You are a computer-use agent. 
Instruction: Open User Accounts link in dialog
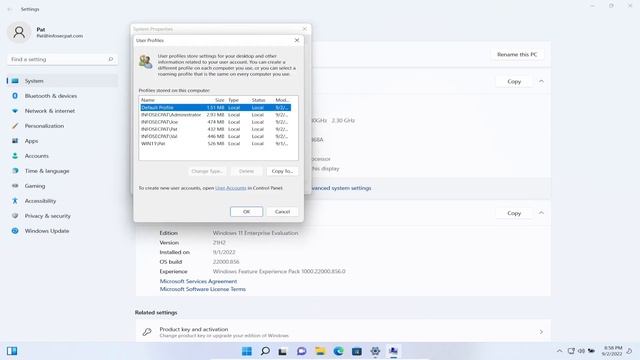pos(231,188)
